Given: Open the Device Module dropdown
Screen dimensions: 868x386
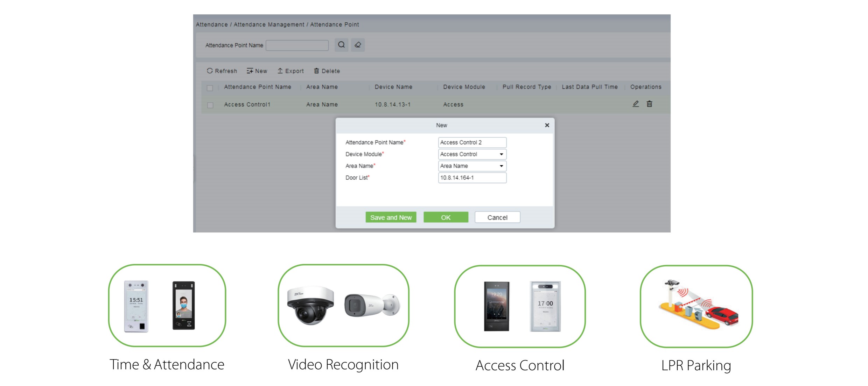Looking at the screenshot, I should pyautogui.click(x=472, y=154).
